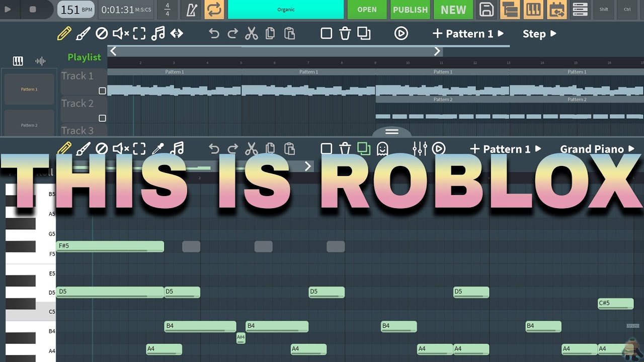Stop playback with the stop button
Screen dimensions: 644x362
33,10
